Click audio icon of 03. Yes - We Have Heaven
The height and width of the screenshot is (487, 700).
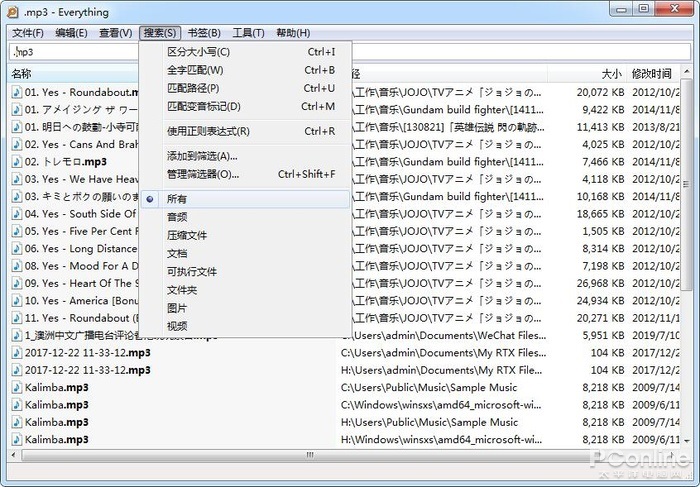pyautogui.click(x=17, y=179)
